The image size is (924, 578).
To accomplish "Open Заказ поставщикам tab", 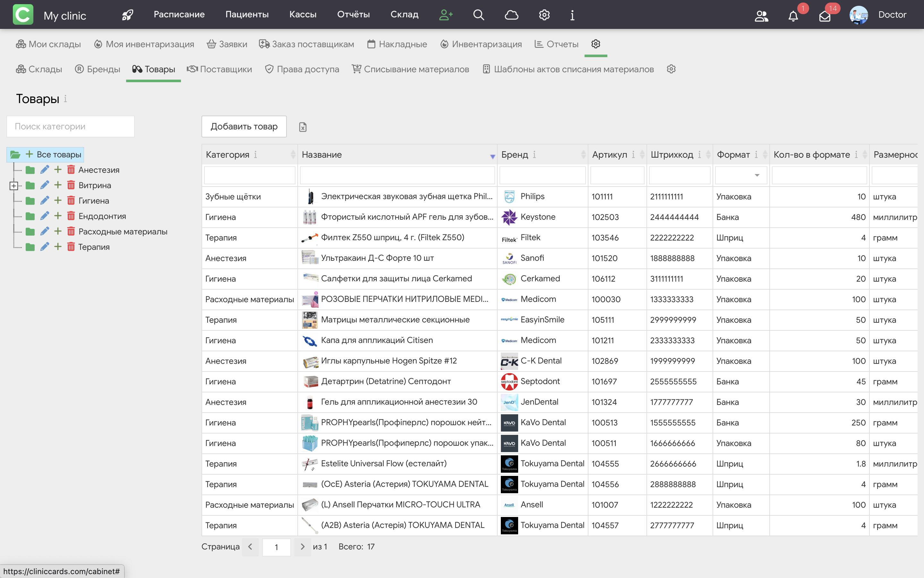I will (x=306, y=44).
